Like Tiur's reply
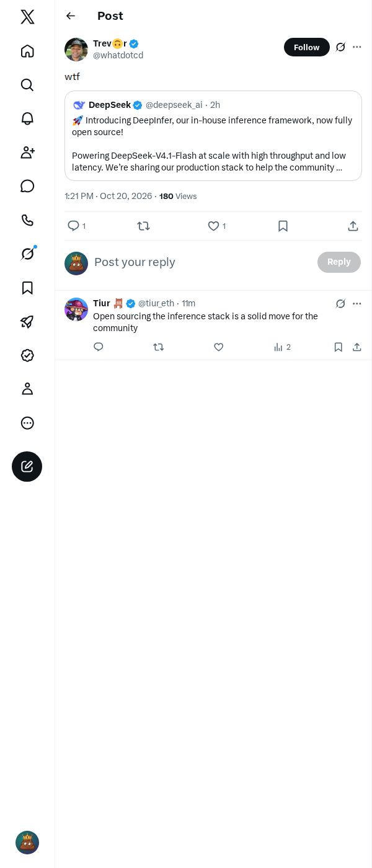 point(219,347)
